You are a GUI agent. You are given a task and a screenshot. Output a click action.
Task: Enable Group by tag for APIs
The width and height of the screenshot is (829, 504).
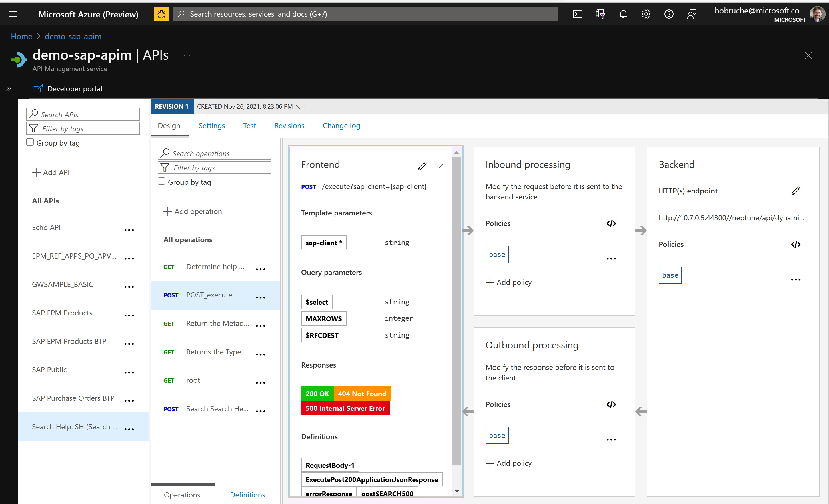click(30, 142)
